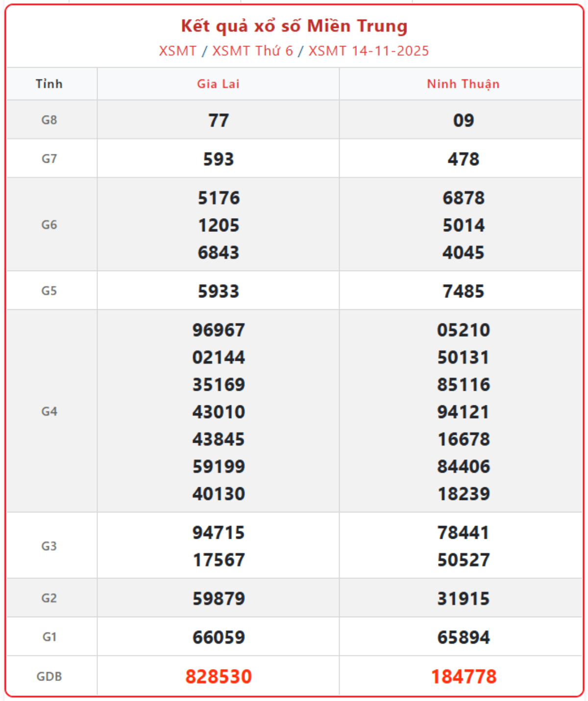Click the GDB row label
This screenshot has height=701, width=588.
click(x=49, y=676)
